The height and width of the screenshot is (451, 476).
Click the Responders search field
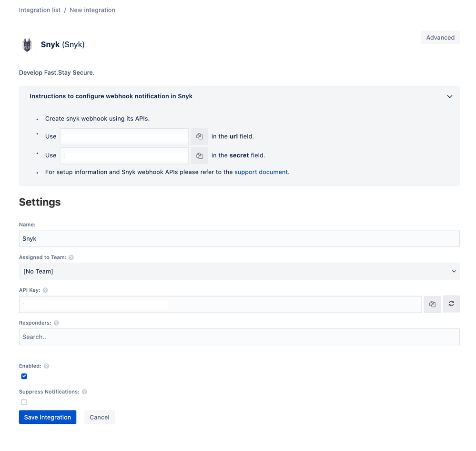239,337
